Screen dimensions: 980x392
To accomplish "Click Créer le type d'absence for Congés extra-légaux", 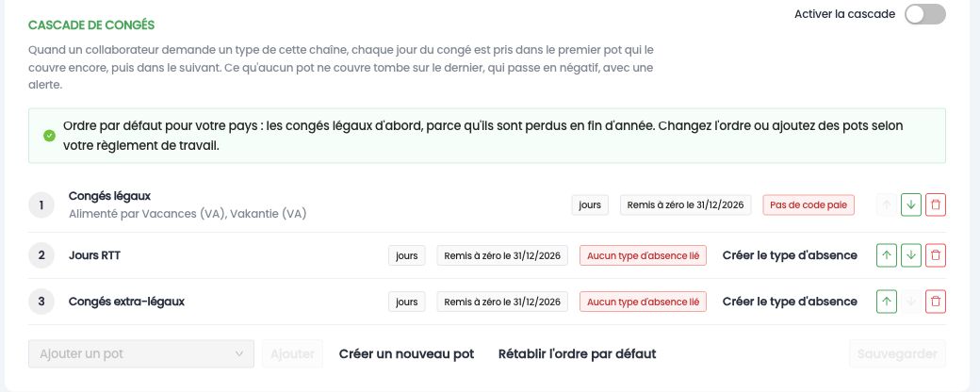I will click(x=790, y=302).
